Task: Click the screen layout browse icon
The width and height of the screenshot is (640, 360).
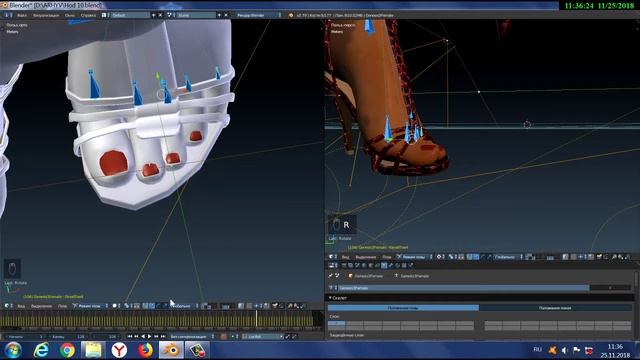Action: click(105, 15)
